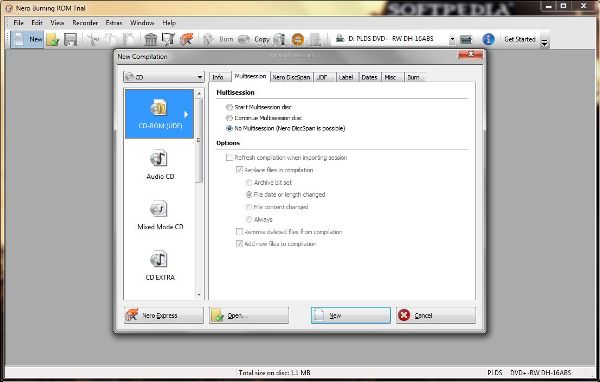Select File date or length changed option

(x=249, y=195)
